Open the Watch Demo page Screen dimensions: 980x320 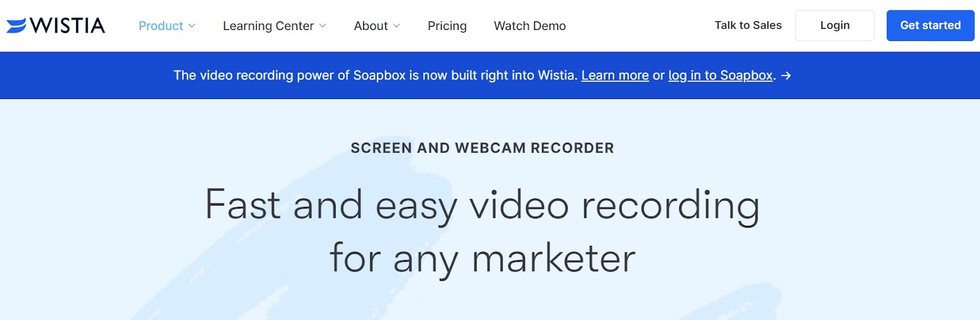pos(530,26)
